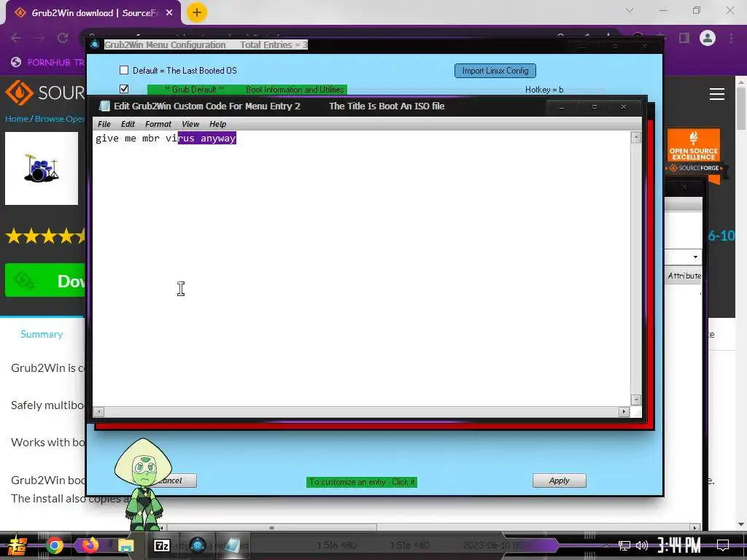The height and width of the screenshot is (560, 747).
Task: Launch Firefox from the taskbar
Action: (90, 545)
